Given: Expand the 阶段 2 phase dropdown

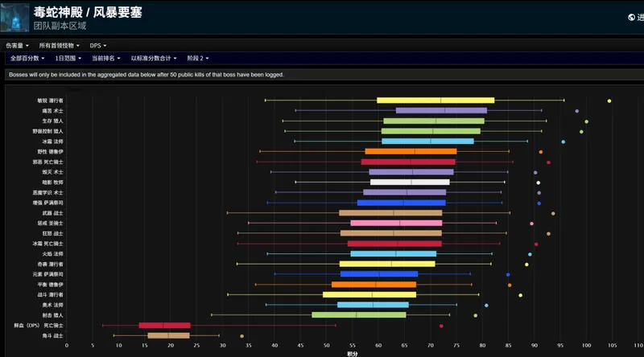Looking at the screenshot, I should 198,59.
